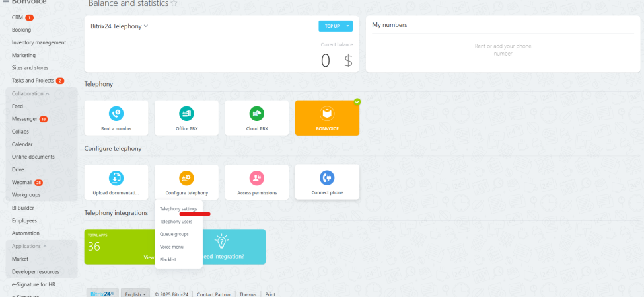Click the Print footer link
Viewport: 644px width, 297px height.
tap(270, 294)
